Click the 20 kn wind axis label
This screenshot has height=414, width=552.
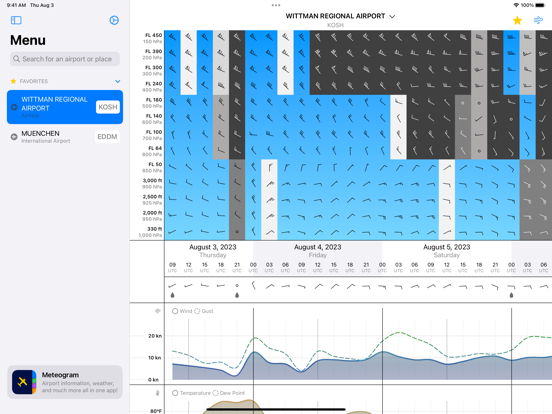[x=155, y=336]
